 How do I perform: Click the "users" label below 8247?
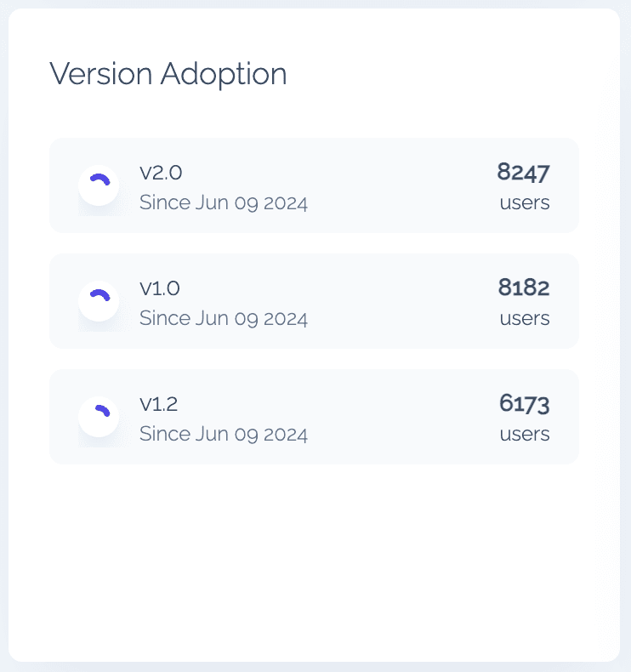point(525,203)
